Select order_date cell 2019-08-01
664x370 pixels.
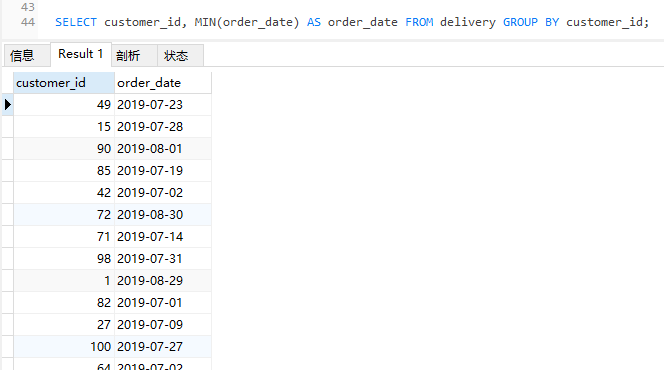[x=163, y=149]
